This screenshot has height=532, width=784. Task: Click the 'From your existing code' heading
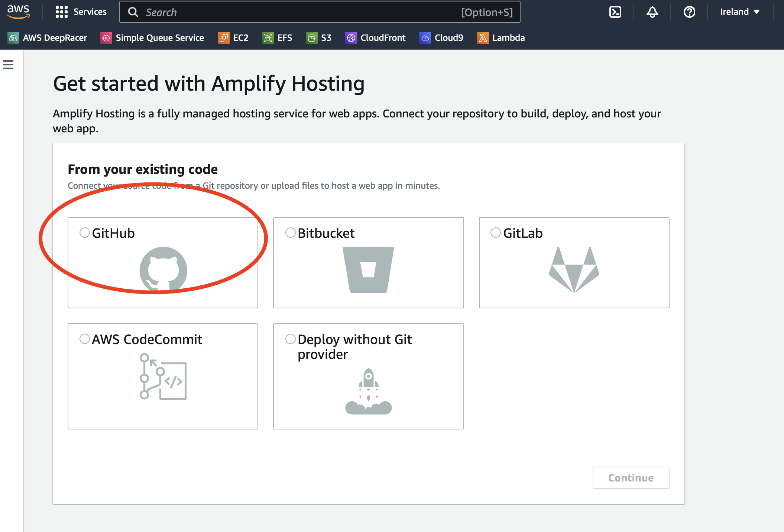(143, 169)
